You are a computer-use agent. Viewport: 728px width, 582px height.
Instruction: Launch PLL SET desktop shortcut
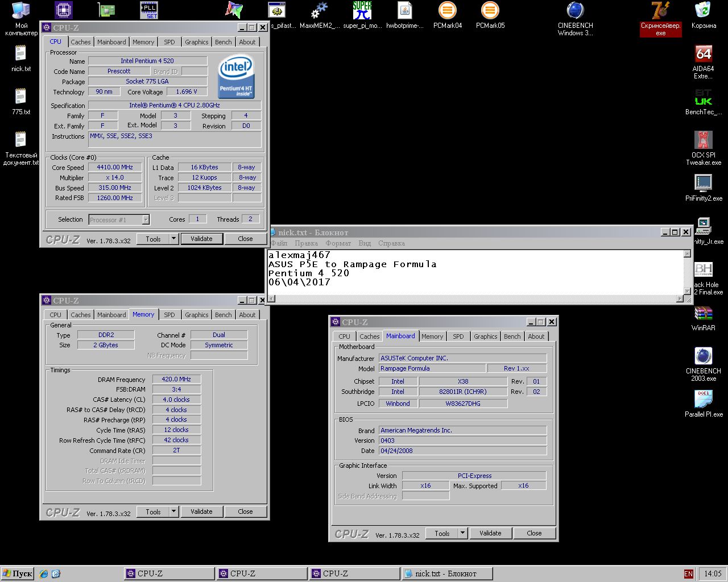pos(149,10)
